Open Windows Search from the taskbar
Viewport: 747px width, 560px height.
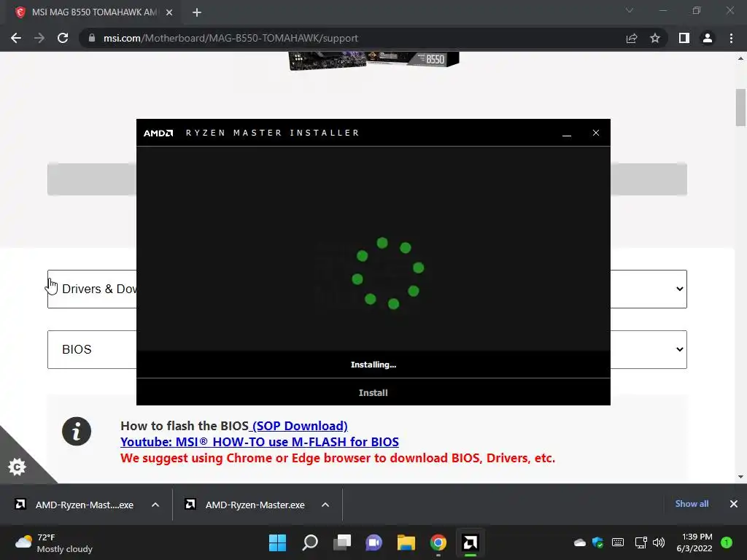point(309,542)
